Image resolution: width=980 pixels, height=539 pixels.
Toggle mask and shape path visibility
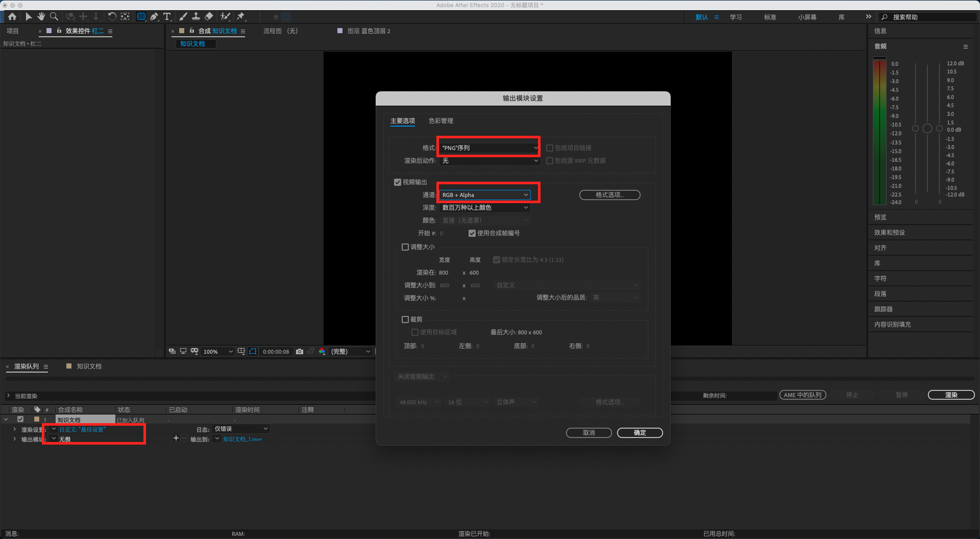[x=253, y=352]
